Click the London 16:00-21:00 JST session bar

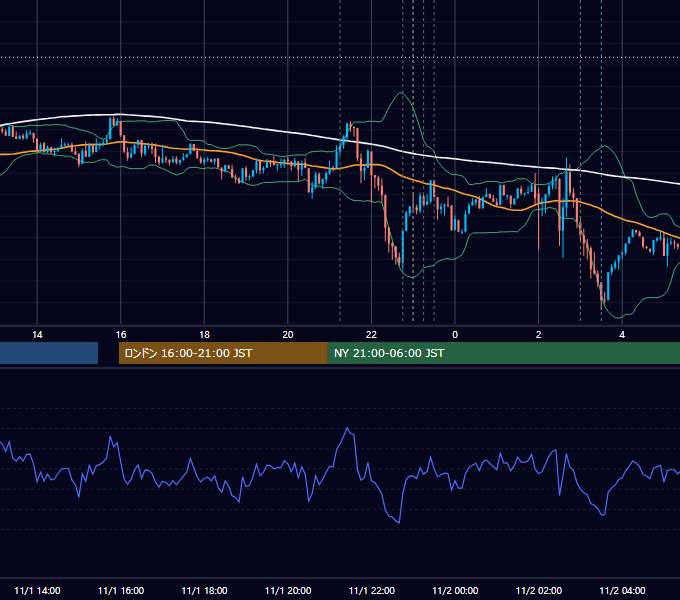[223, 353]
